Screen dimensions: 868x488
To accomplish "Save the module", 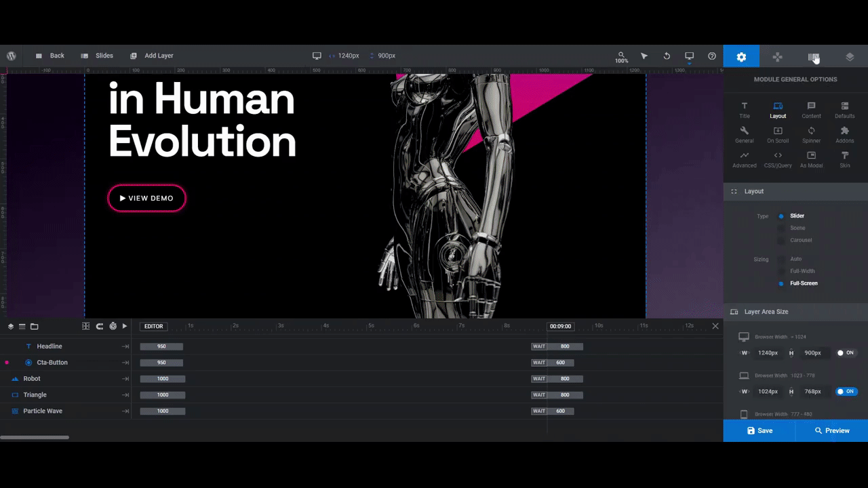I will 759,430.
